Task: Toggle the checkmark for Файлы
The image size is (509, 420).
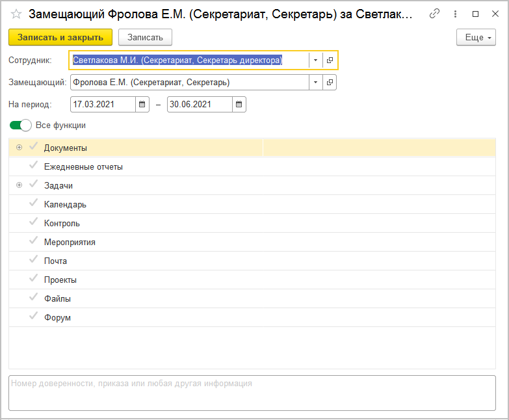Action: coord(33,297)
